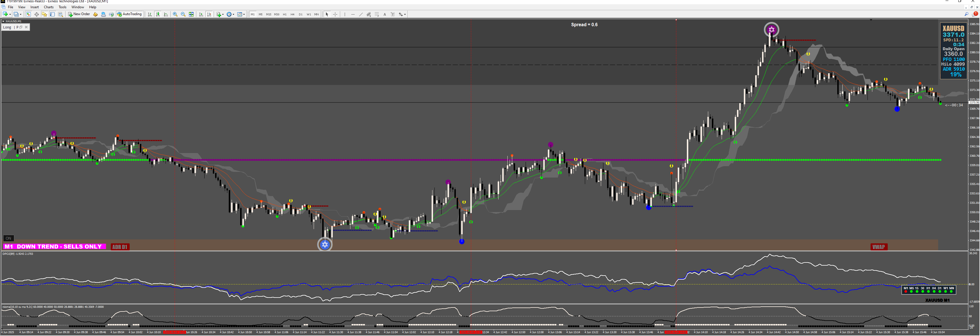Switch chart to candlestick view
This screenshot has width=980, height=336.
coord(158,15)
